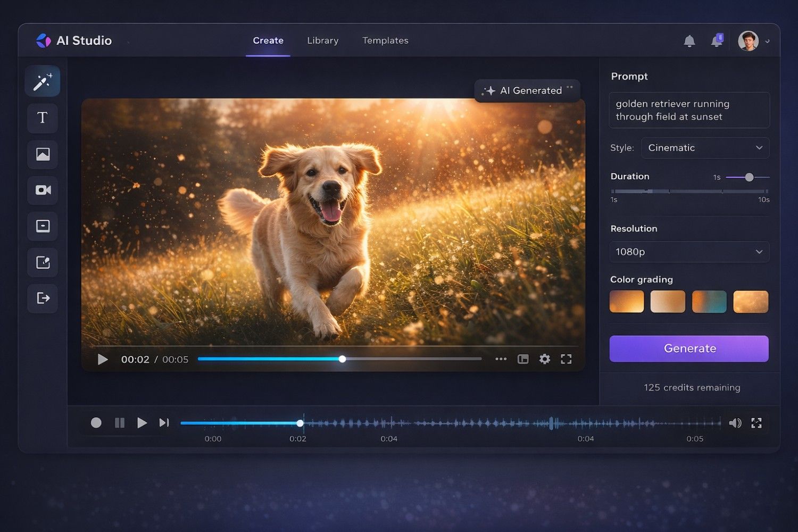Click the prompt text field
798x532 pixels.
point(689,110)
